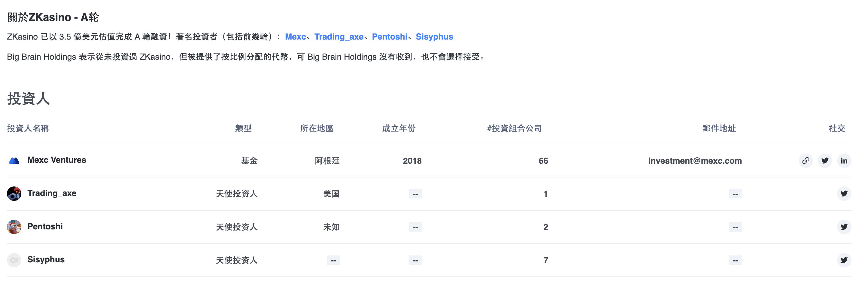Open Pentoshi Twitter profile icon
This screenshot has height=289, width=868.
[844, 227]
